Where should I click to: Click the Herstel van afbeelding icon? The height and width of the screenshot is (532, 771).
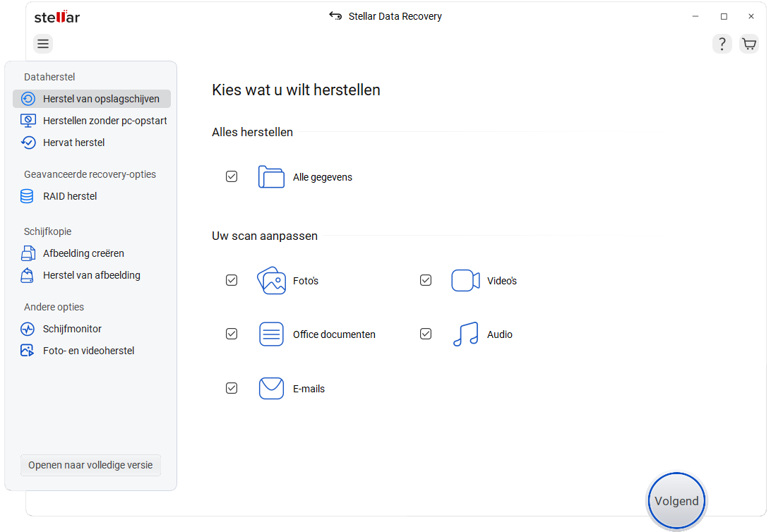[x=28, y=275]
